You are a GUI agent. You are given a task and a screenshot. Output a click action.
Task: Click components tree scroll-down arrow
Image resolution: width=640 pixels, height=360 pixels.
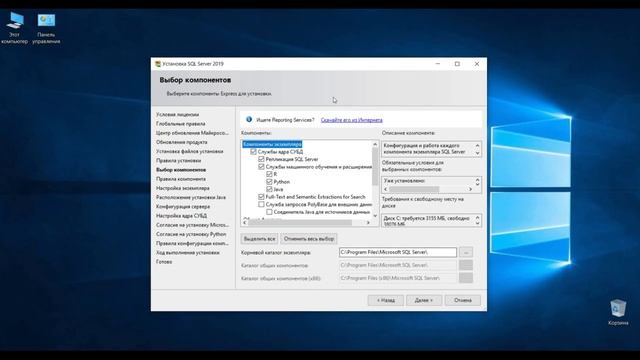click(x=375, y=216)
